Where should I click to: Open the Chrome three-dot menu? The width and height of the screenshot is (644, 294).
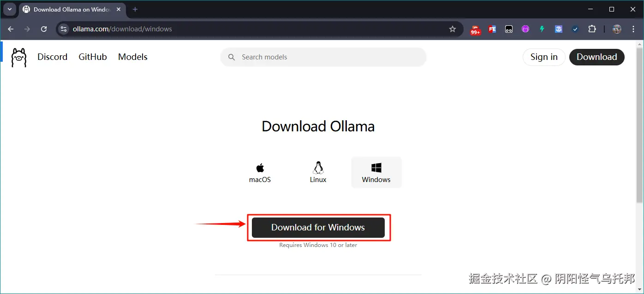(633, 29)
